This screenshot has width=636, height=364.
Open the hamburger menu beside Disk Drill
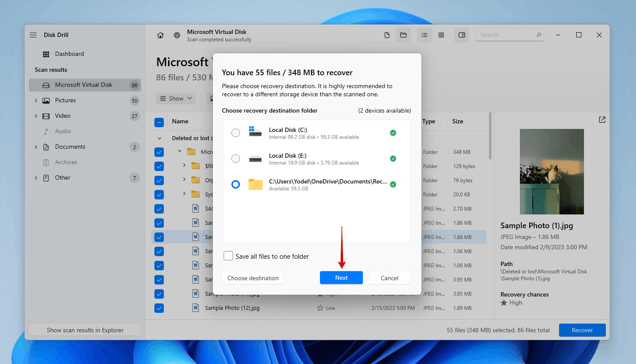pos(33,35)
